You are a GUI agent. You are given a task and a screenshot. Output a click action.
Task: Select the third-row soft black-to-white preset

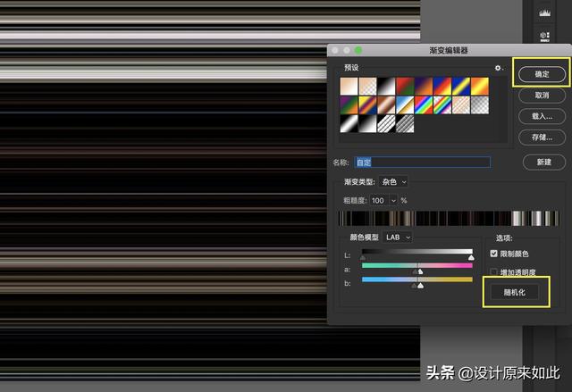click(367, 123)
